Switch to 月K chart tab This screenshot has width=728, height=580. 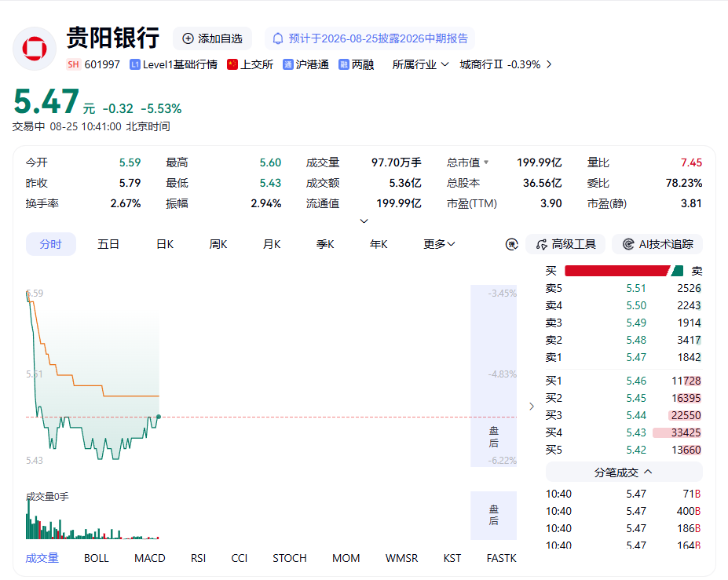click(272, 244)
